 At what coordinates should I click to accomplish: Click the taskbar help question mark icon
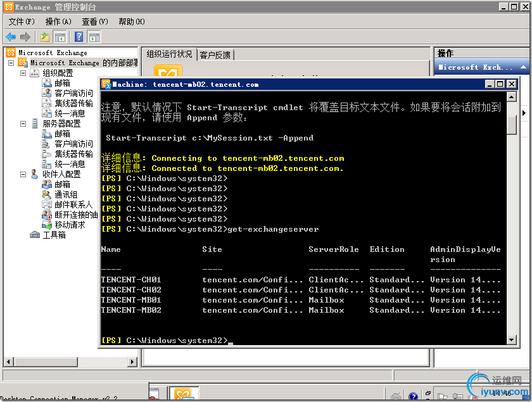coord(413,396)
